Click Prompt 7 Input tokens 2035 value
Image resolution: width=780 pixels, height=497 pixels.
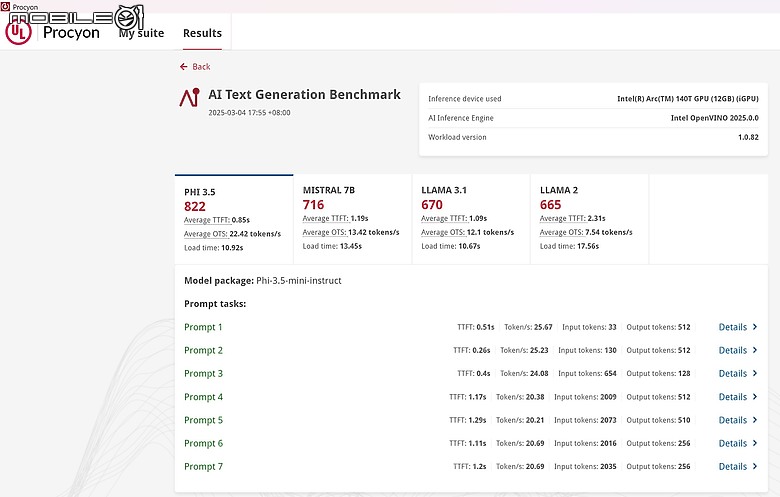click(608, 467)
